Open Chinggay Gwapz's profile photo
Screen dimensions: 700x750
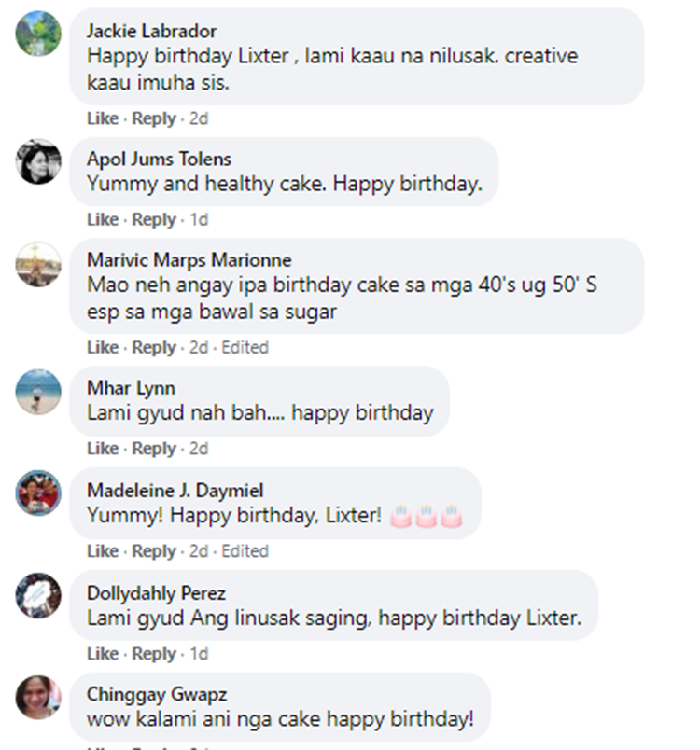coord(38,698)
